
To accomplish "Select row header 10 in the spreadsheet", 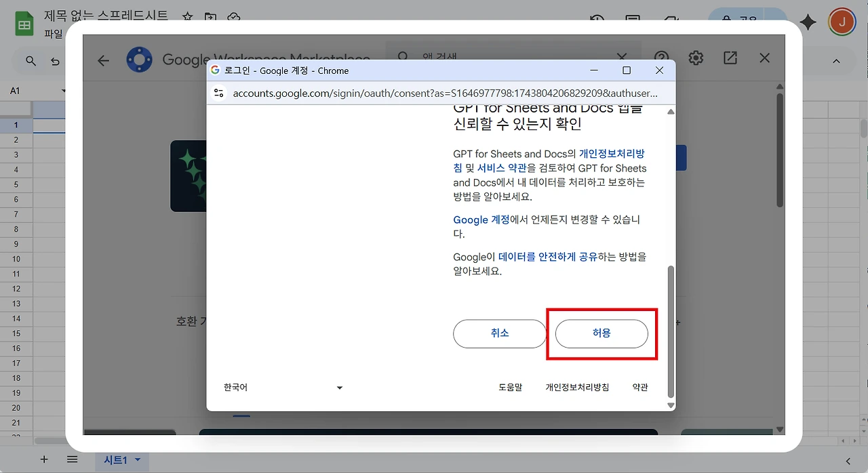I will tap(16, 259).
